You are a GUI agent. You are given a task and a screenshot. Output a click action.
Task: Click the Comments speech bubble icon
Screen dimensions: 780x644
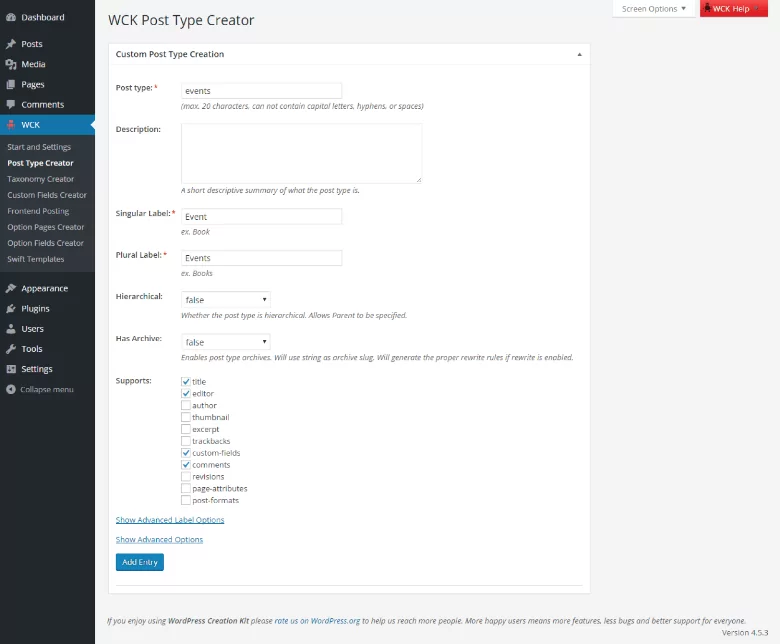tap(11, 104)
